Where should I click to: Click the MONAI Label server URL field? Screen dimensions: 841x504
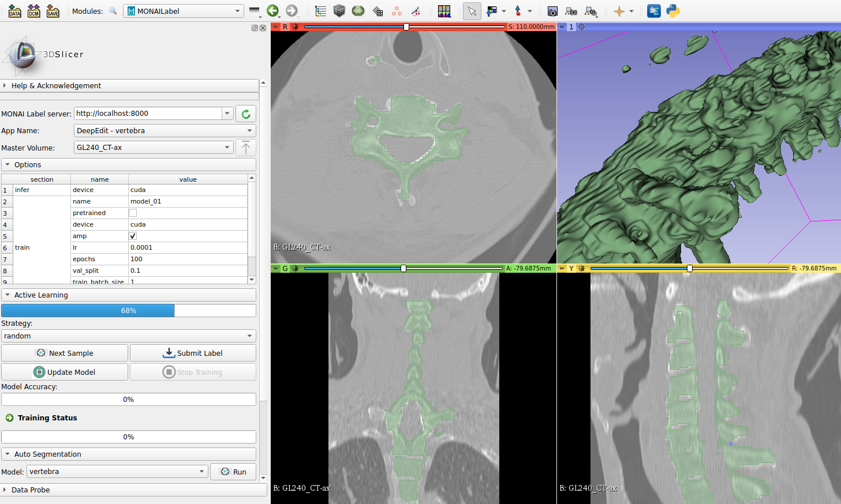click(x=148, y=114)
